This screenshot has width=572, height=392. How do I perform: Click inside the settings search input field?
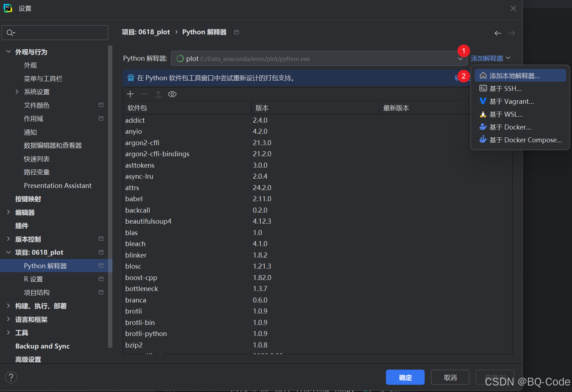[x=53, y=32]
